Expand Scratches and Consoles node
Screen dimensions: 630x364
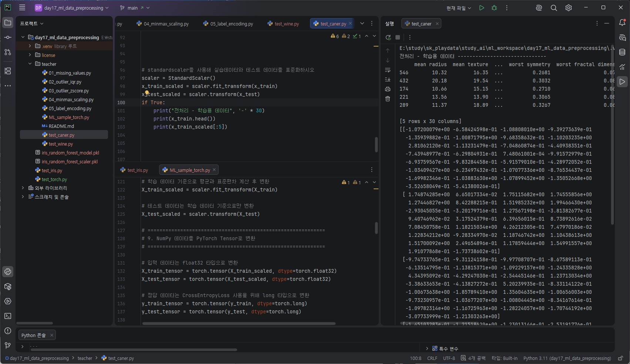point(23,197)
